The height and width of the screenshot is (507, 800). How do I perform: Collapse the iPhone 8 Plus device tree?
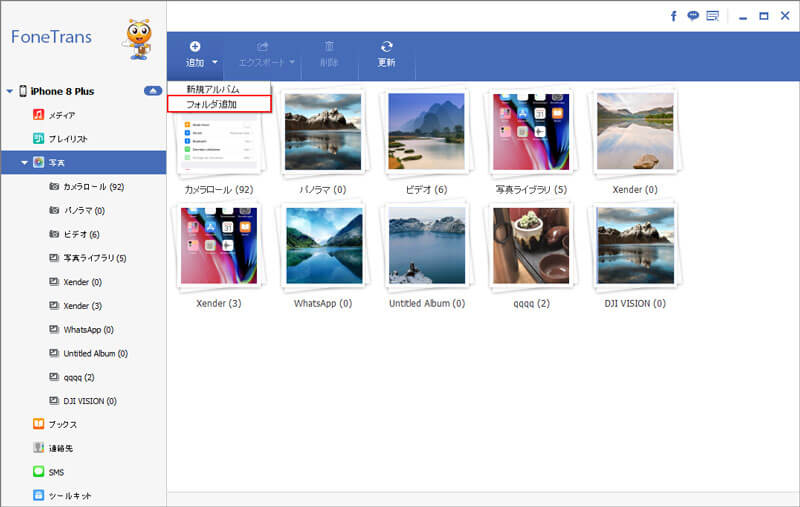point(9,92)
